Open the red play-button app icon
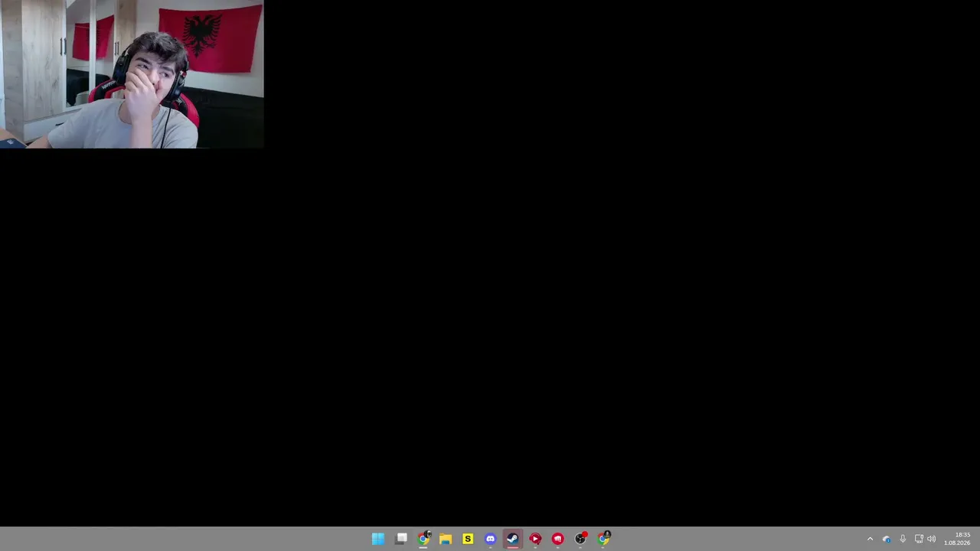The image size is (980, 551). click(x=535, y=539)
